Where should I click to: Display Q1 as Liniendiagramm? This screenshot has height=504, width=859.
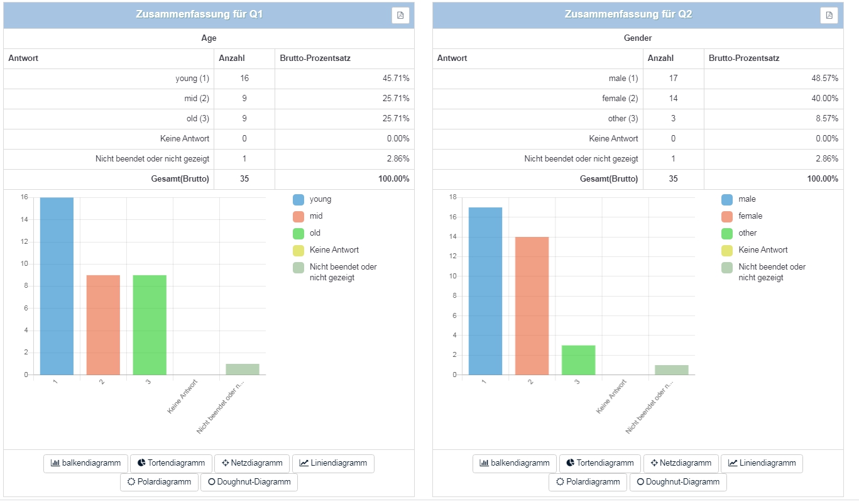click(333, 463)
